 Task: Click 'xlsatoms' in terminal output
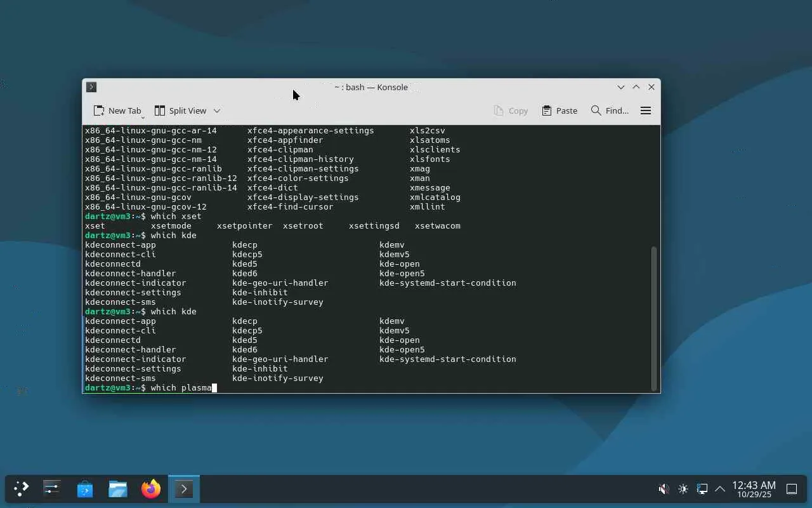coord(430,140)
